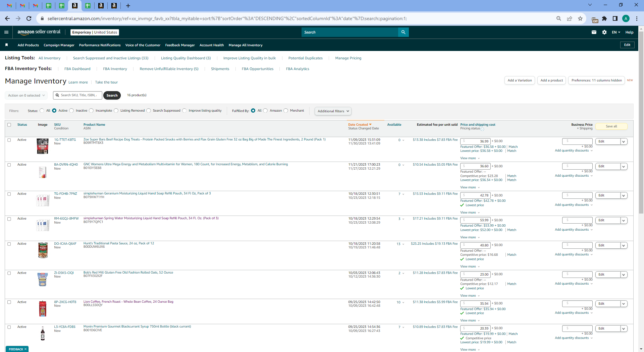This screenshot has width=644, height=352.
Task: Switch to the first Gmail browser tab
Action: click(x=9, y=5)
